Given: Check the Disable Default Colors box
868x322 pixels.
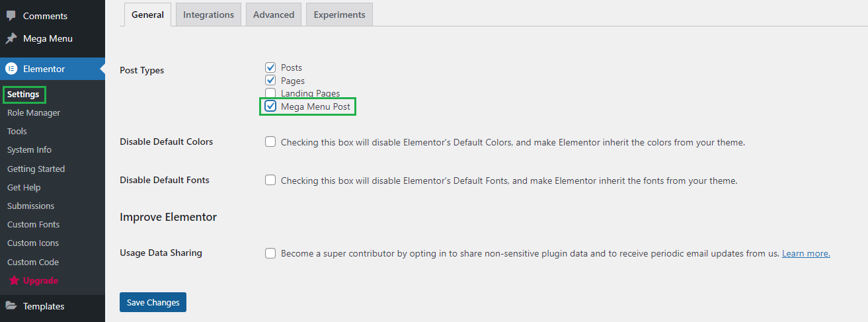Looking at the screenshot, I should (x=270, y=141).
